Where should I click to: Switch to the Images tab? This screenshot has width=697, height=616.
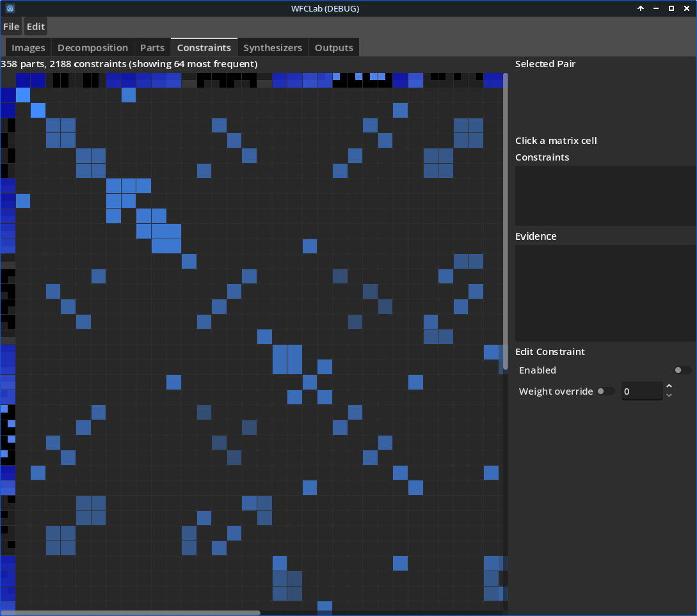28,47
